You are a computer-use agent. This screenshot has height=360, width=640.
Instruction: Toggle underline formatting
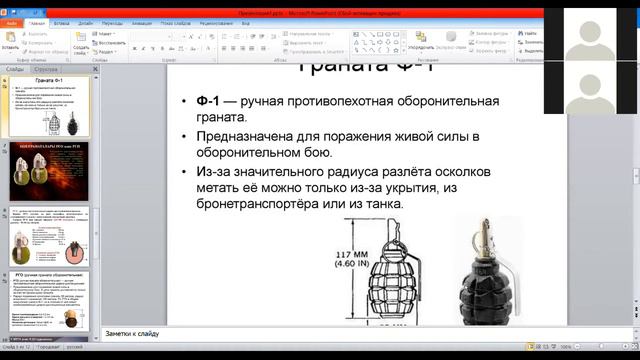(153, 49)
